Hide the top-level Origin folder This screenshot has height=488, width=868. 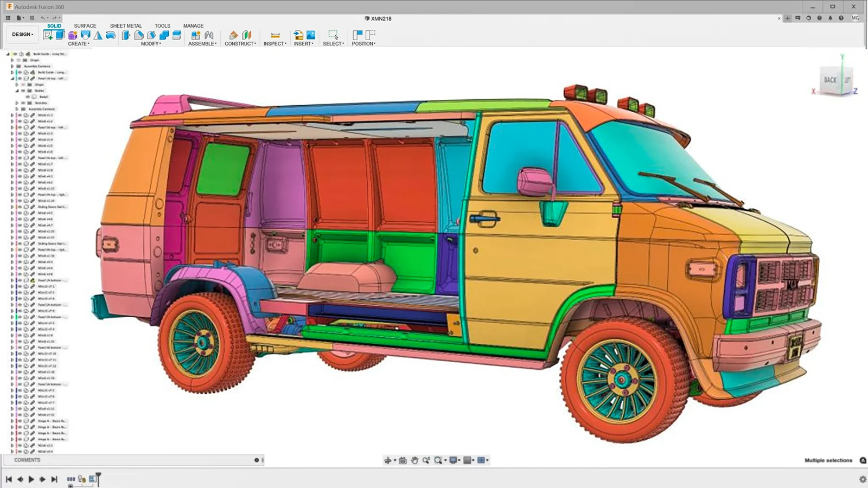click(x=18, y=60)
